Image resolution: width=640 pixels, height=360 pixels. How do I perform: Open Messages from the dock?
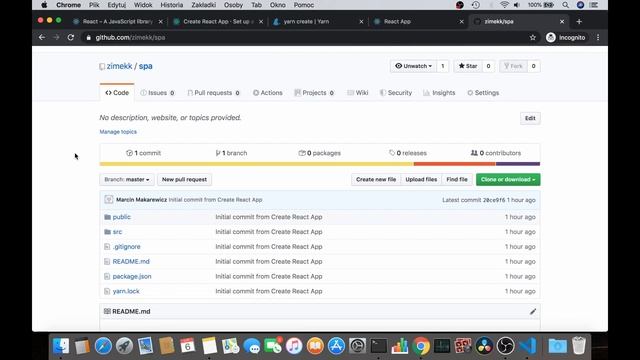tap(252, 346)
